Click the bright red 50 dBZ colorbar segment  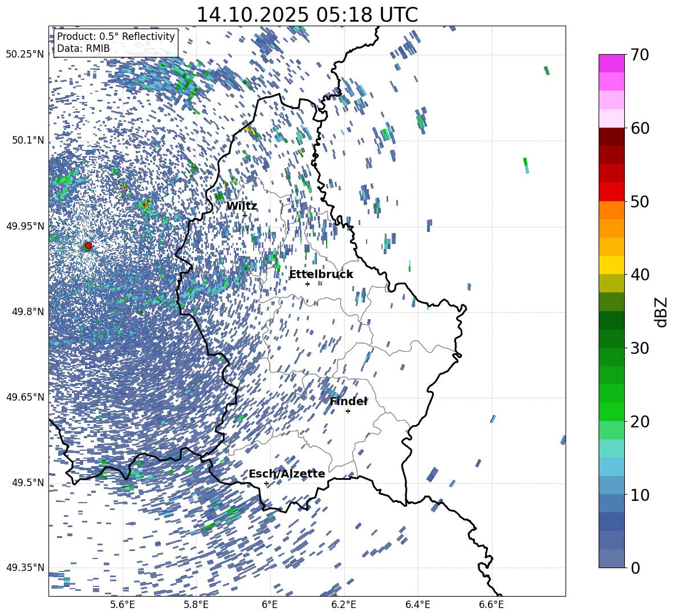tap(611, 192)
